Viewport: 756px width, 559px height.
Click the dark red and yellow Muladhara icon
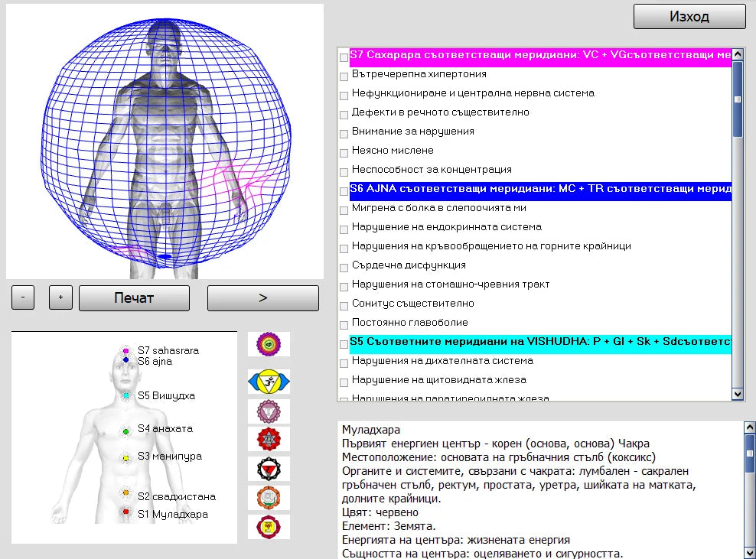coord(269,527)
